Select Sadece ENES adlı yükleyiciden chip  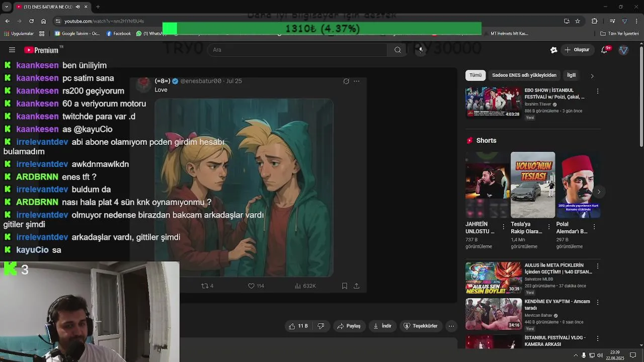pyautogui.click(x=524, y=75)
